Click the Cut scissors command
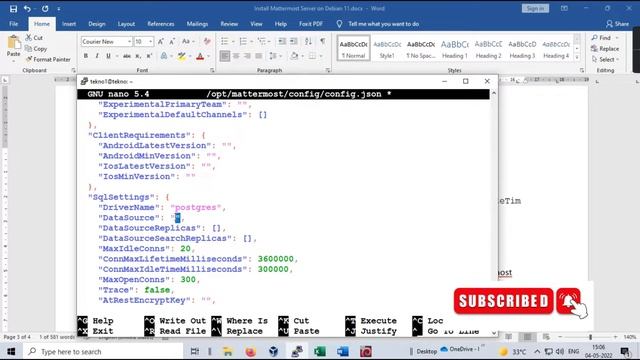Image resolution: width=640 pixels, height=360 pixels. (34, 38)
